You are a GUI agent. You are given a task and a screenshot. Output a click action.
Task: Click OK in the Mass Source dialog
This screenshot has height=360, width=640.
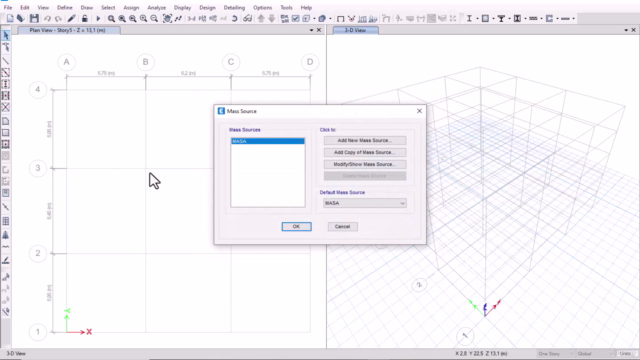(x=296, y=227)
